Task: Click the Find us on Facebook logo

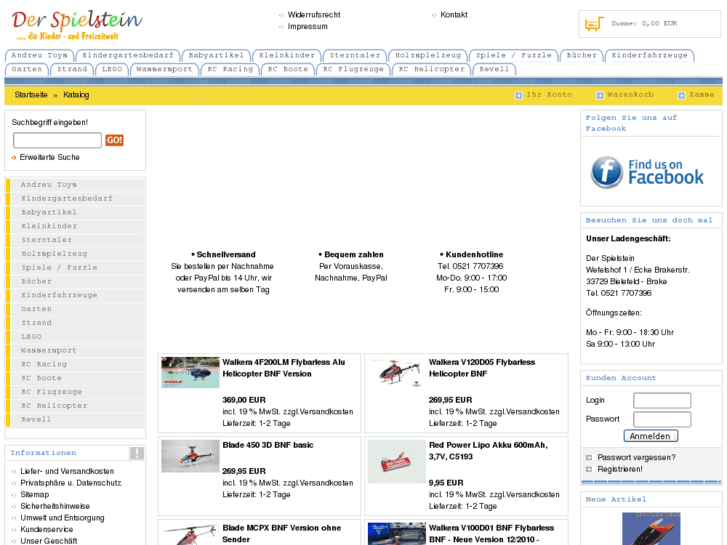Action: click(647, 172)
